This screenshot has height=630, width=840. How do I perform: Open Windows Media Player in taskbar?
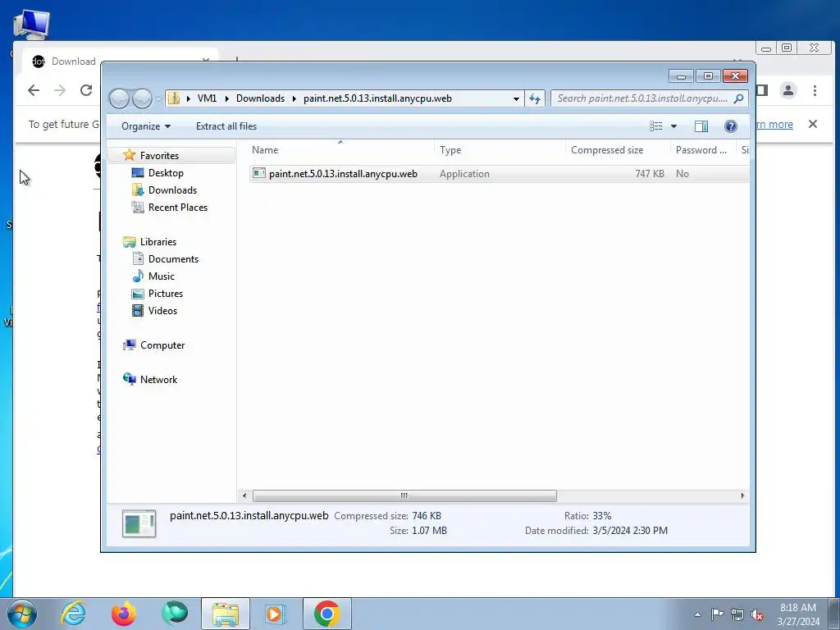[276, 614]
